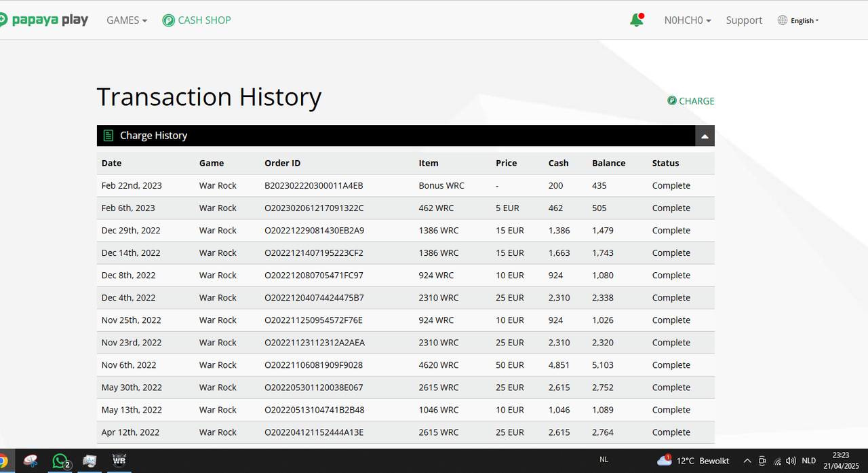
Task: Open WhatsApp from the taskbar
Action: [x=60, y=461]
